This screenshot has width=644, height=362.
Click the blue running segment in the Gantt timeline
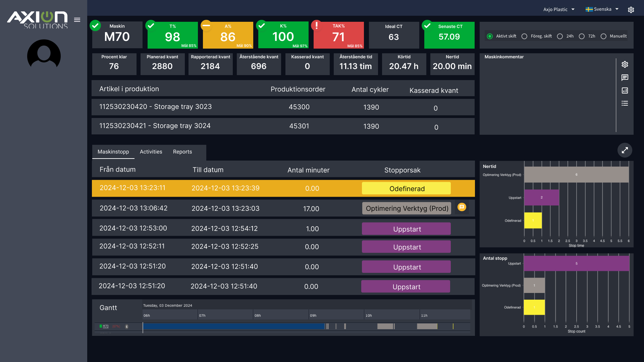click(234, 326)
